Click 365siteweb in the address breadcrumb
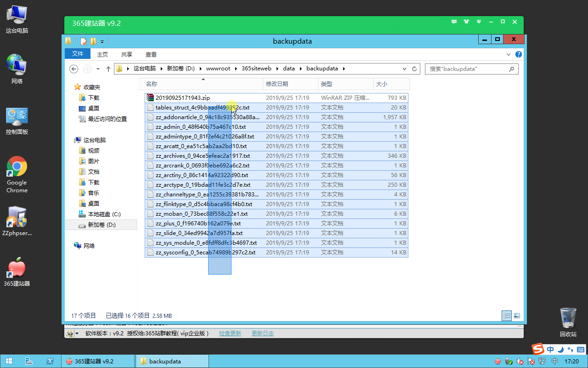The width and height of the screenshot is (588, 368). 256,69
